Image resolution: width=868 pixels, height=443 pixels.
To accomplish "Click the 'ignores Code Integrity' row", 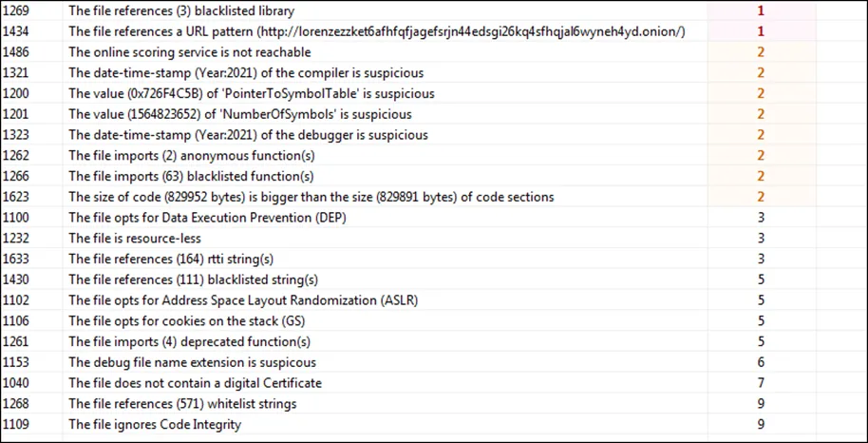I will click(x=434, y=425).
